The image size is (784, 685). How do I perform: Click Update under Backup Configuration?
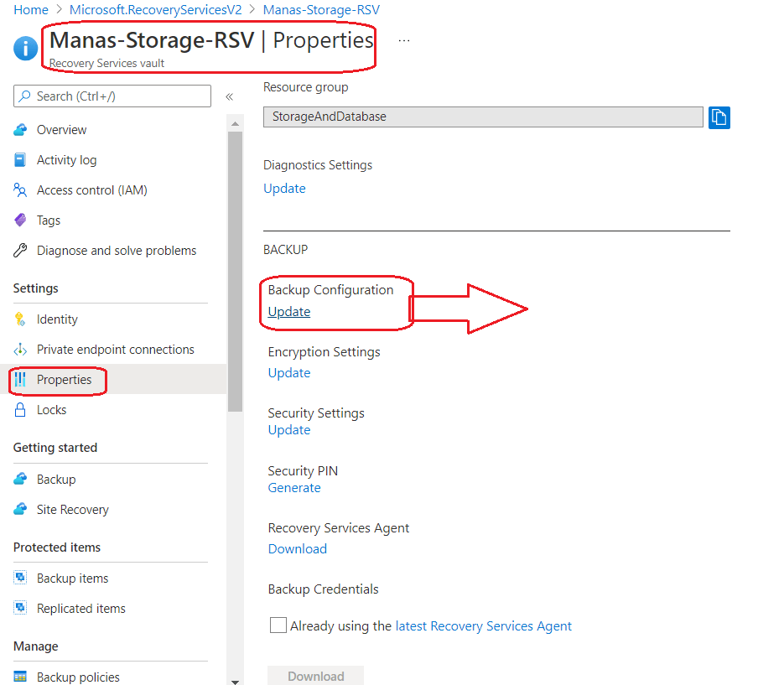(x=289, y=312)
